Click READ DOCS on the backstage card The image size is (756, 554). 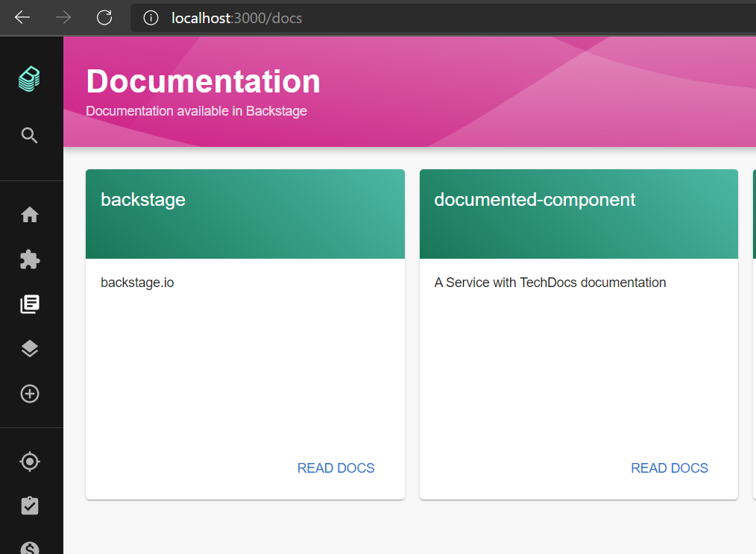coord(336,468)
